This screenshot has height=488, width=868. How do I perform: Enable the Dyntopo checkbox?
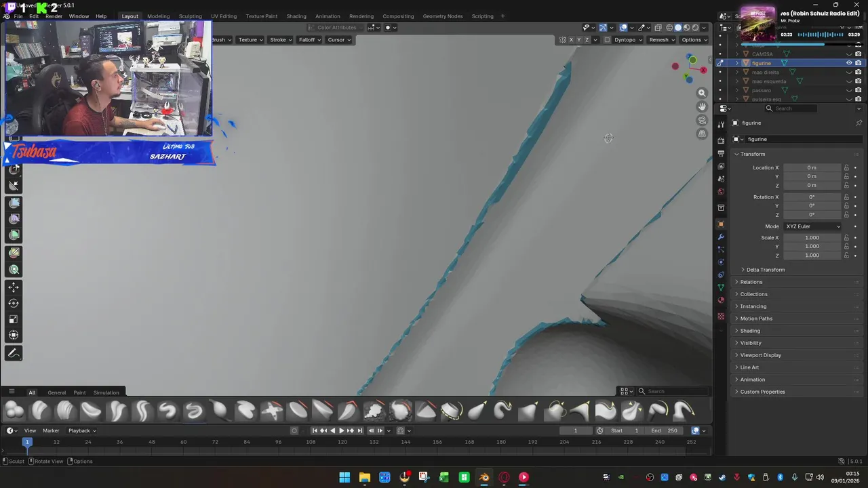pos(607,40)
